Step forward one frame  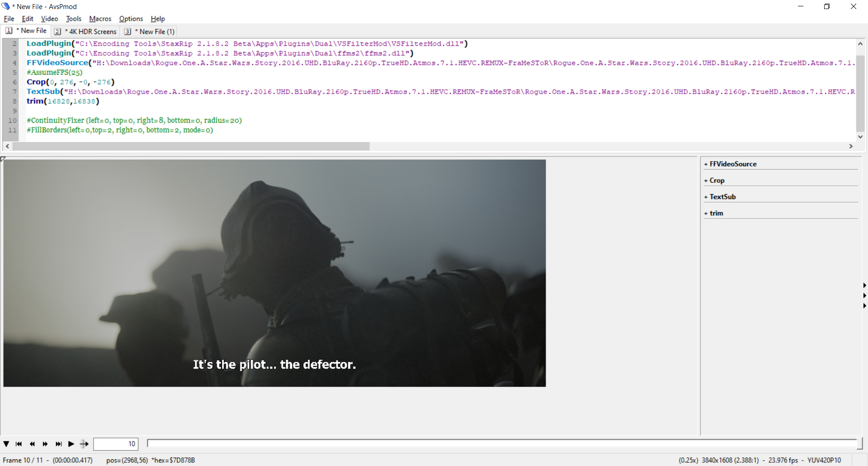point(45,444)
